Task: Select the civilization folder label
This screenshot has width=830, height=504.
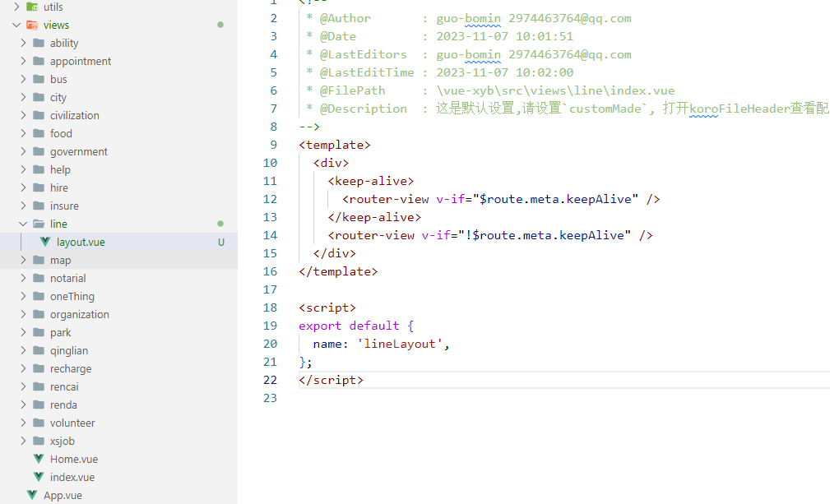Action: click(75, 115)
